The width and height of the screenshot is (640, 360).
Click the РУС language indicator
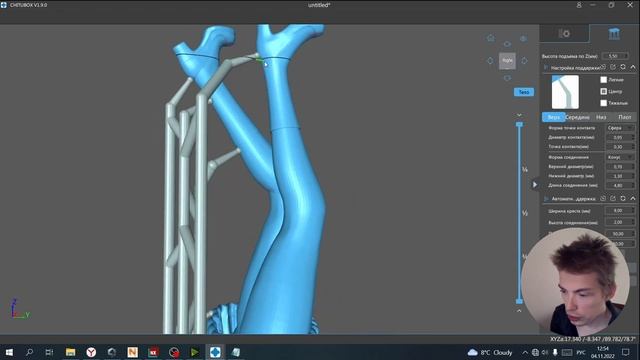[581, 352]
